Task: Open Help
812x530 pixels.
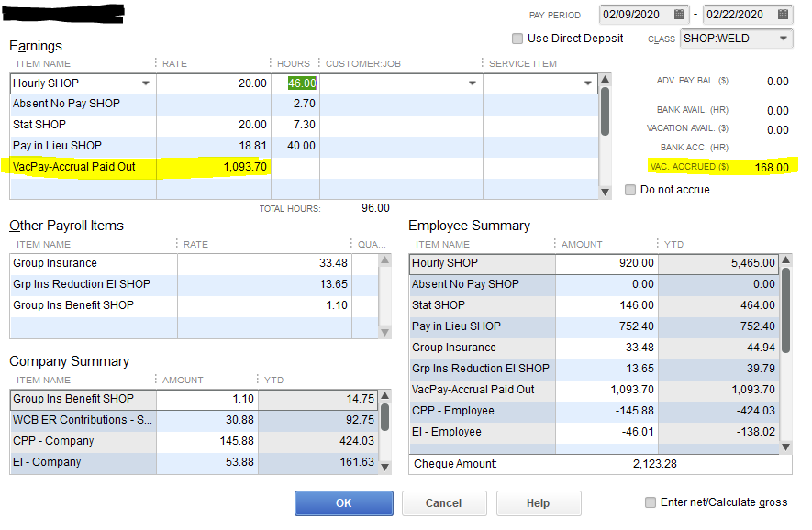Action: tap(539, 502)
